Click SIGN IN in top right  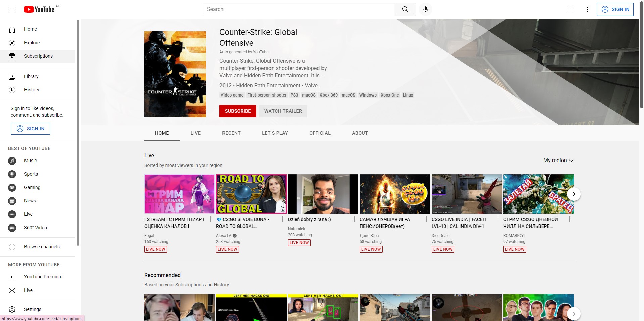[615, 9]
